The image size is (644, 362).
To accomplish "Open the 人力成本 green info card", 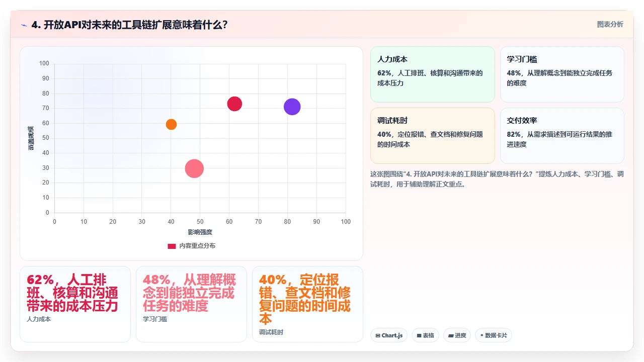I will pyautogui.click(x=433, y=74).
